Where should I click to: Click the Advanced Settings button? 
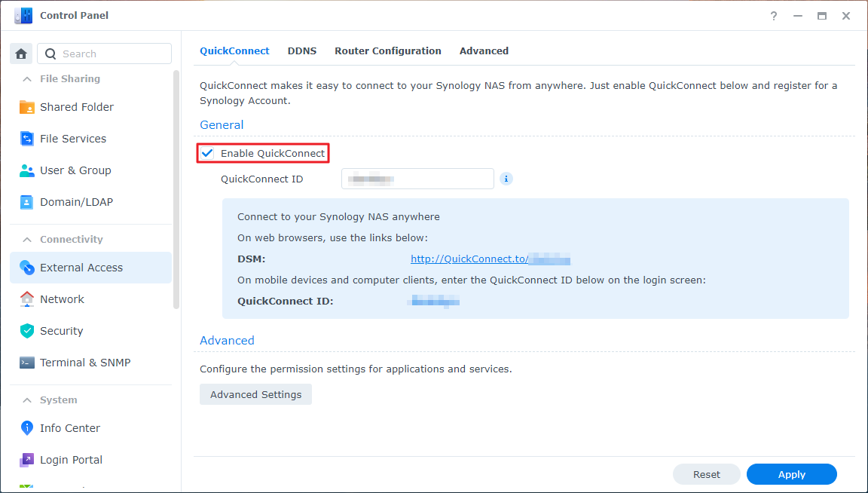(255, 393)
